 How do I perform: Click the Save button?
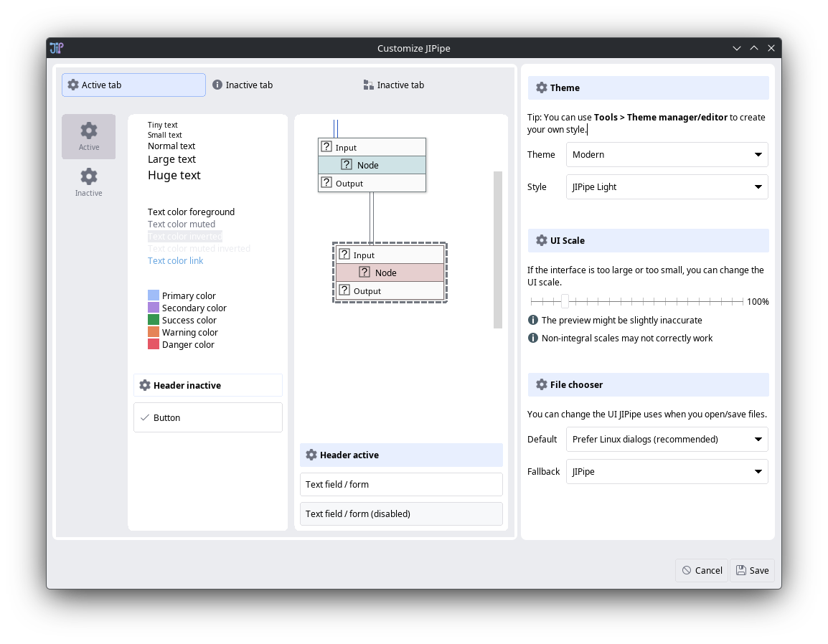point(752,570)
